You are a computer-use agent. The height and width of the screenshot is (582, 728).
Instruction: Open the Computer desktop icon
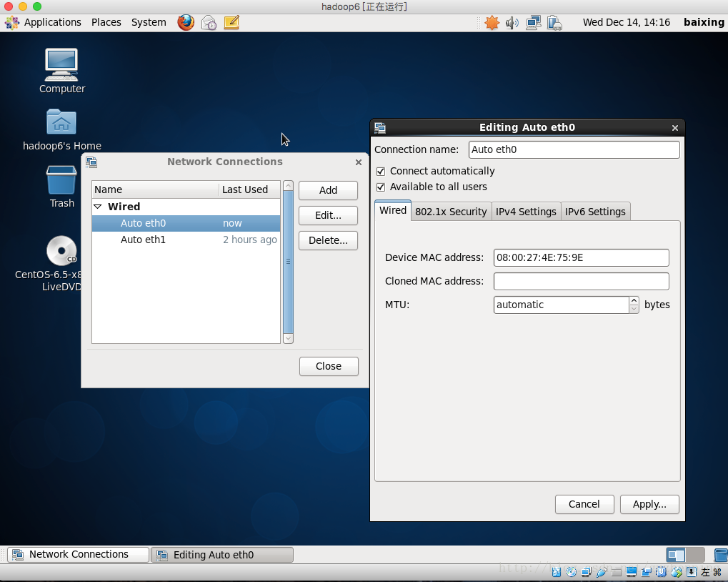click(x=61, y=66)
